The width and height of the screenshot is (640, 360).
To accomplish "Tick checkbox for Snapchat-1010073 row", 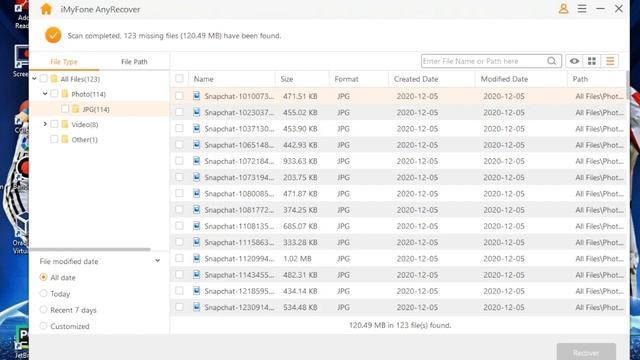I will [179, 96].
